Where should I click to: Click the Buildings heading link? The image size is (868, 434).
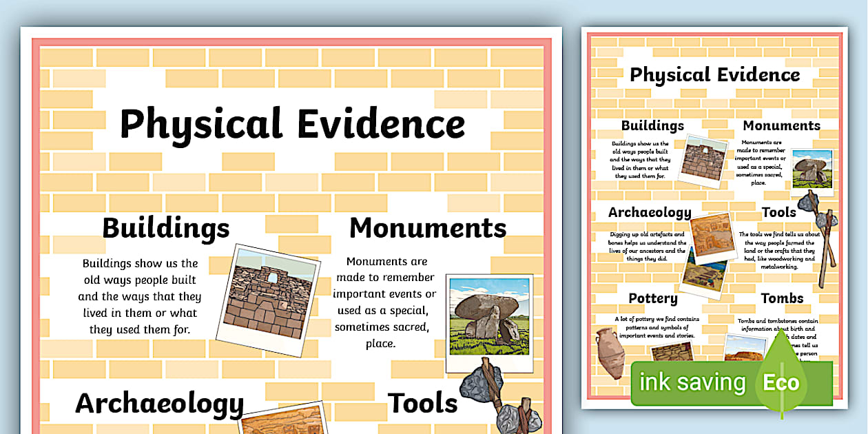tap(165, 227)
